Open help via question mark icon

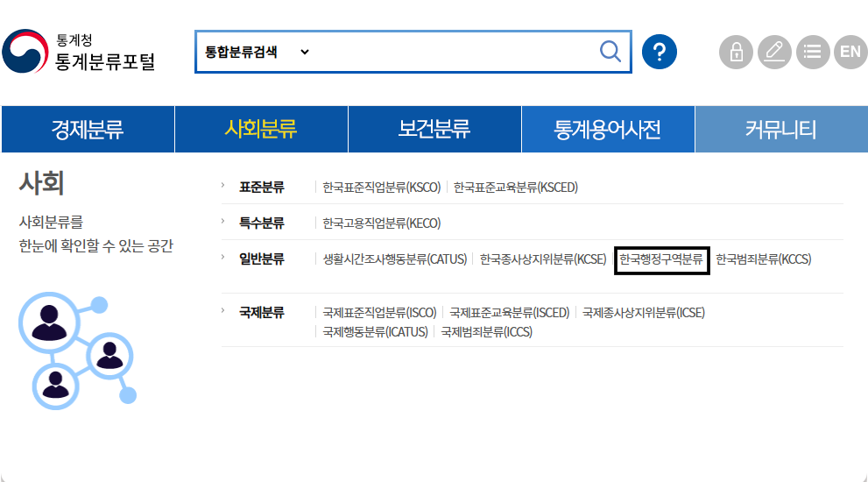(x=660, y=52)
